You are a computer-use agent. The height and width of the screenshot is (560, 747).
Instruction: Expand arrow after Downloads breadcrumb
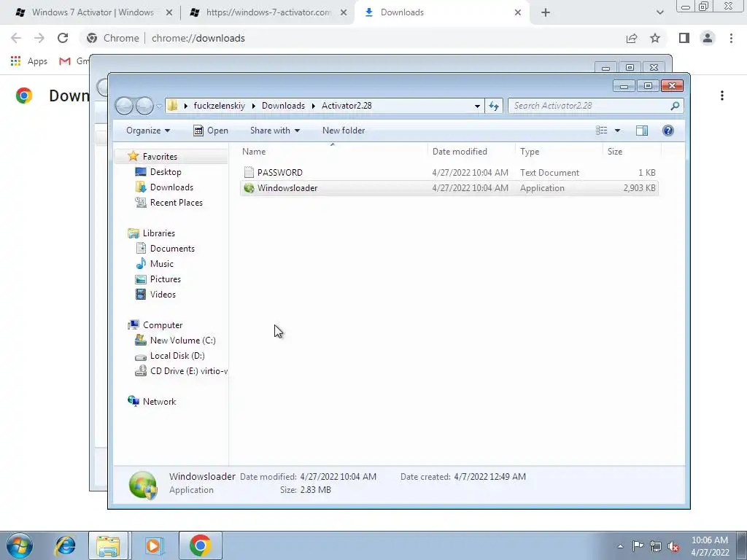[x=314, y=106]
